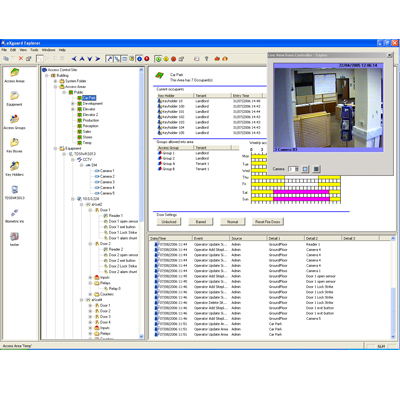Image resolution: width=400 pixels, height=400 pixels.
Task: Click the magenta Sunday schedule bar
Action: [x=301, y=199]
